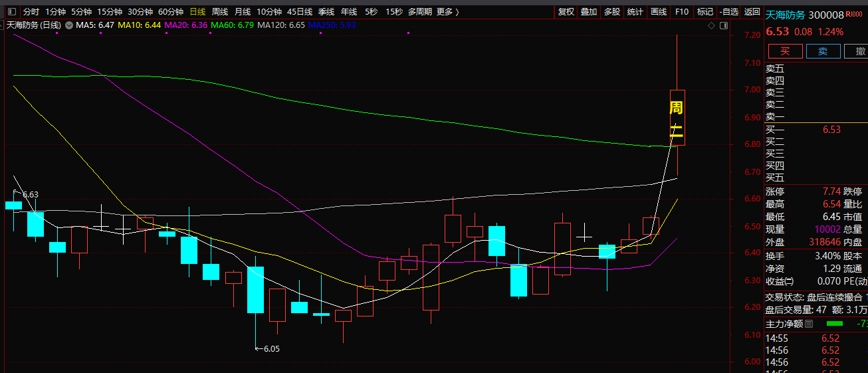This screenshot has height=373, width=868.
Task: Remove from watchlist with -自选
Action: coord(729,12)
